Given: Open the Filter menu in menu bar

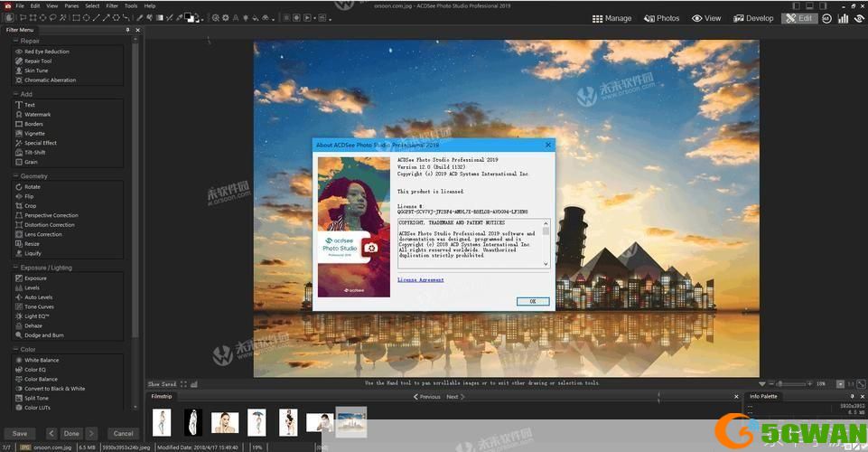Looking at the screenshot, I should 112,5.
